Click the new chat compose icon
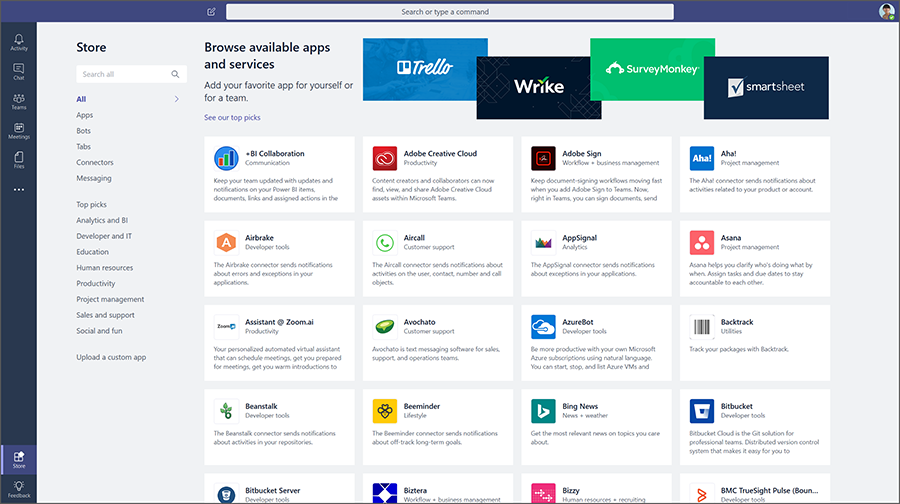 [211, 12]
